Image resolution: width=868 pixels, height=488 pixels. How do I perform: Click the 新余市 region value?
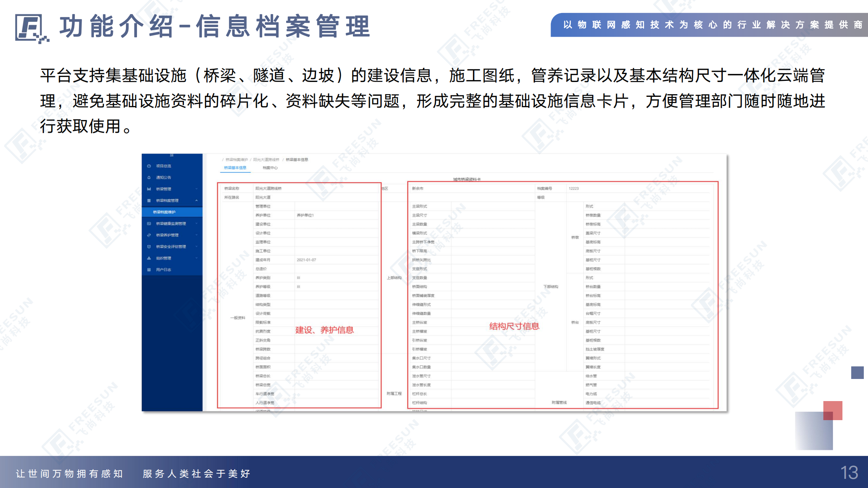click(x=417, y=189)
